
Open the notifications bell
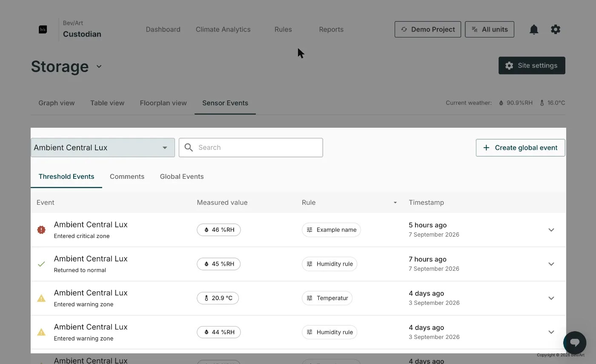(x=534, y=29)
